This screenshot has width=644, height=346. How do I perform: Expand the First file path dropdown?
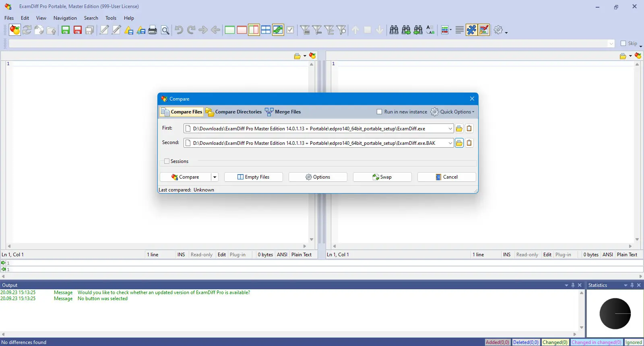tap(450, 129)
